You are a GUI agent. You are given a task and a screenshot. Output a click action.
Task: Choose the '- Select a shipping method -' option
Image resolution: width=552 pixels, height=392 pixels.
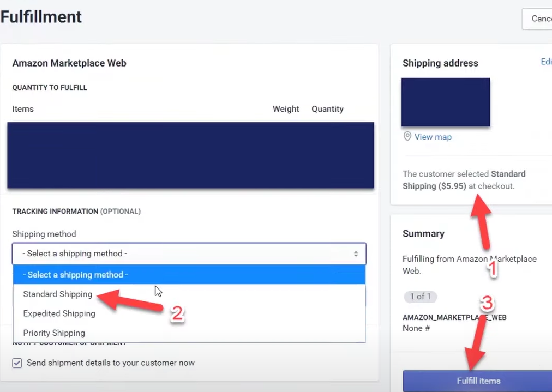[x=189, y=274]
